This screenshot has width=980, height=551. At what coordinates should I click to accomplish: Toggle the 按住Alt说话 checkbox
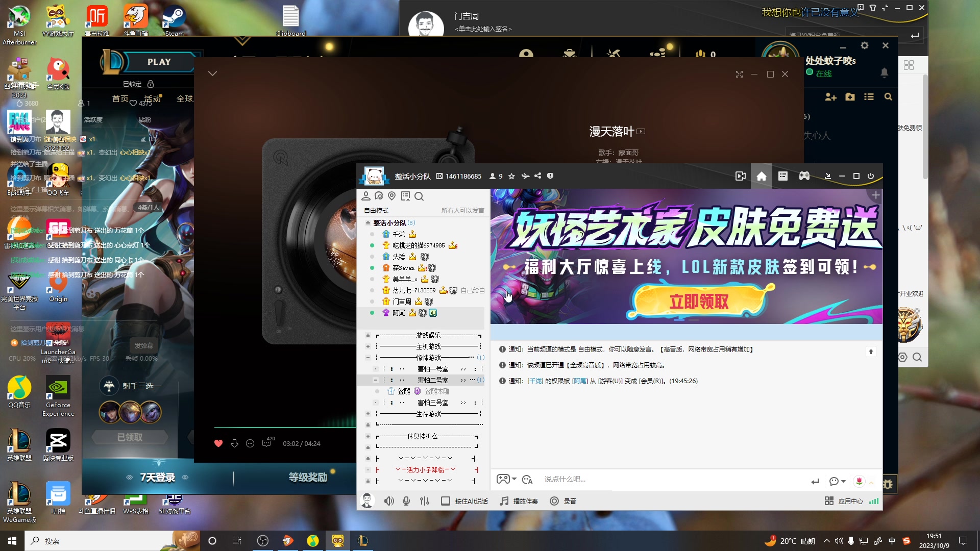coord(446,501)
